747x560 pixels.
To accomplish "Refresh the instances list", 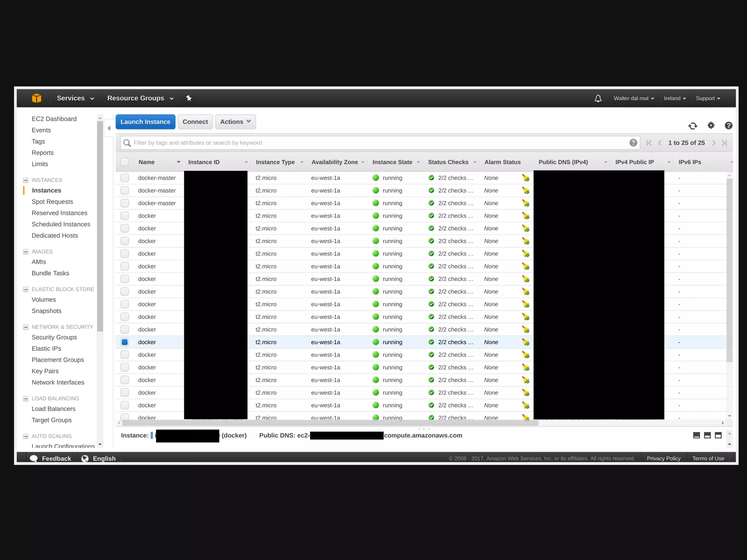I will point(693,126).
